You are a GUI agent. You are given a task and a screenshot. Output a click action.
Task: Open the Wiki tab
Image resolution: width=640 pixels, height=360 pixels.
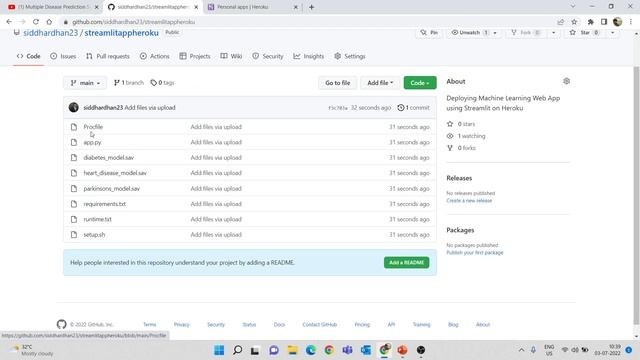pos(231,56)
